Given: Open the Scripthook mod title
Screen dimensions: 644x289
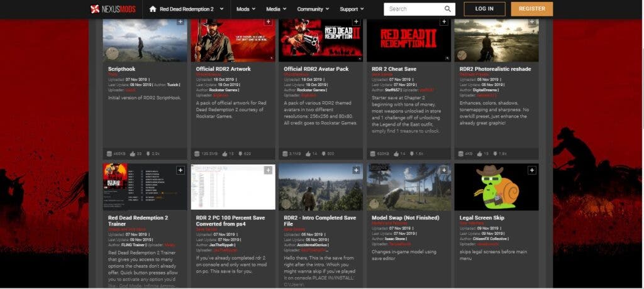Looking at the screenshot, I should point(121,69).
